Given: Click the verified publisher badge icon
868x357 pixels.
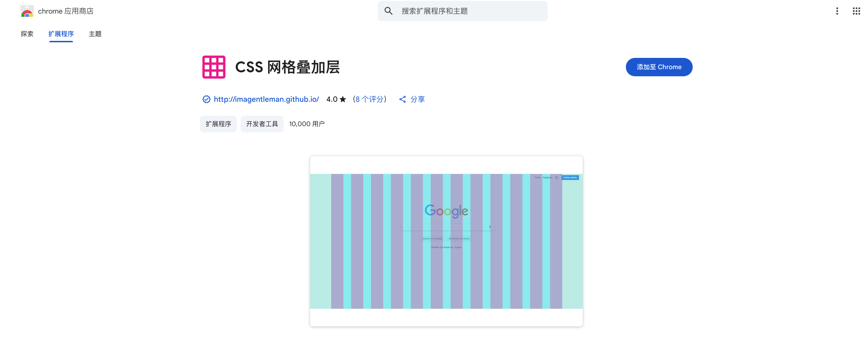Looking at the screenshot, I should (206, 99).
